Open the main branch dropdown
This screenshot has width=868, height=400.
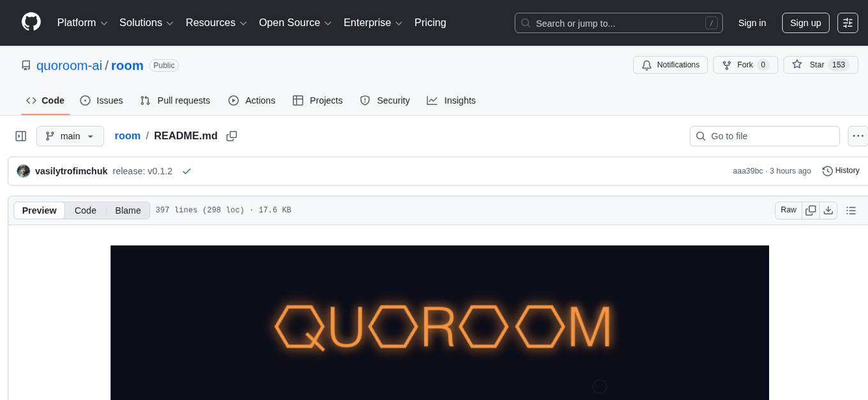70,135
